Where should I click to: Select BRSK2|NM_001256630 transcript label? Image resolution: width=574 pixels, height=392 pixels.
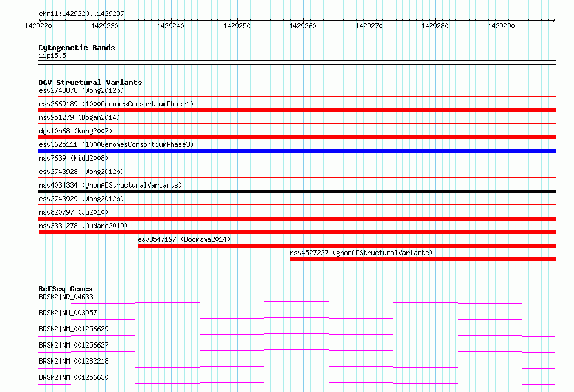74,377
